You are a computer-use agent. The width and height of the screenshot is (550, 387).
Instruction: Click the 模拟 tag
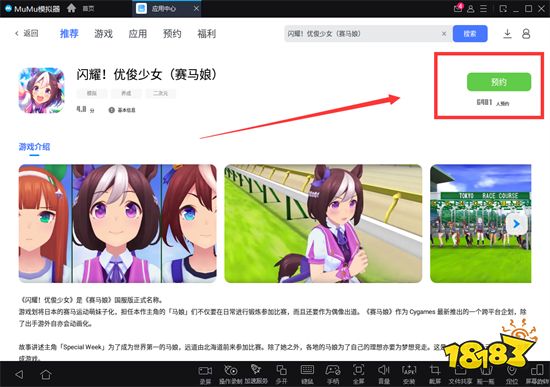point(92,93)
